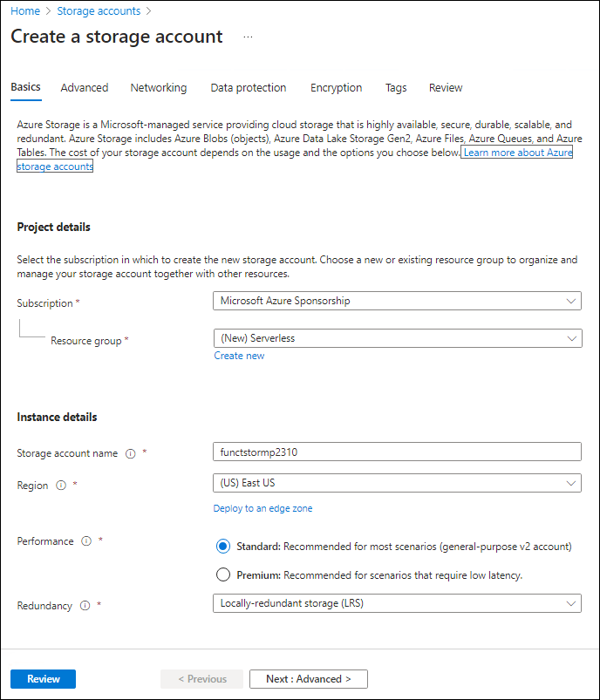Open the ellipsis menu beside the page title

(248, 37)
